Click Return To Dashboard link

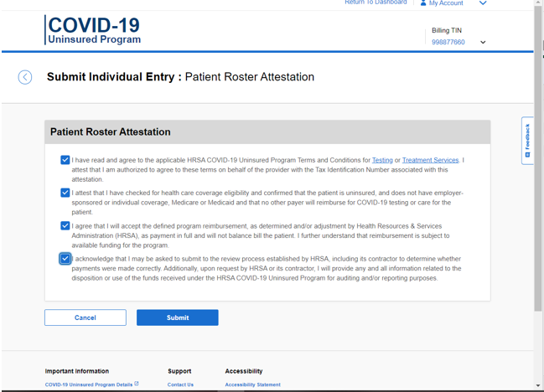coord(376,3)
